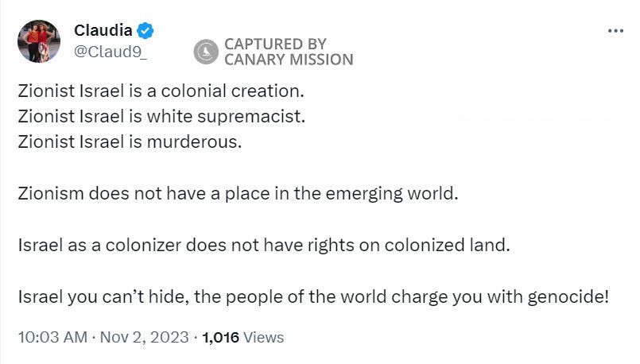The image size is (640, 364).
Task: Click the blue verified checkmark badge
Action: pyautogui.click(x=145, y=31)
